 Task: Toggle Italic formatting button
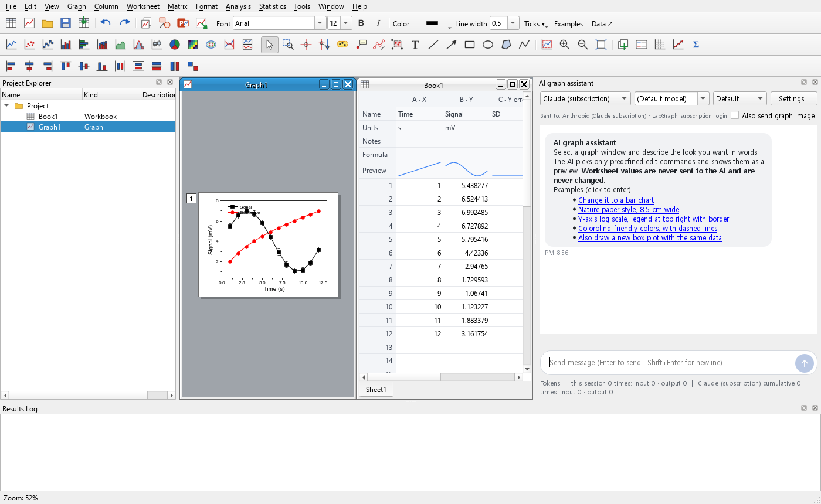click(378, 23)
